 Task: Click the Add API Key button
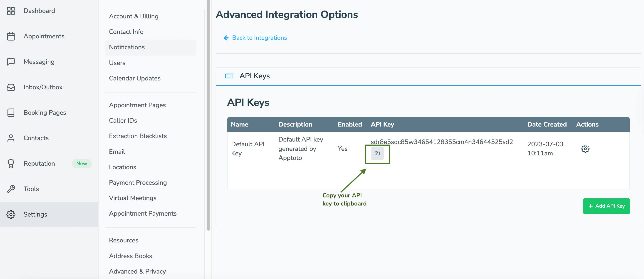tap(606, 206)
